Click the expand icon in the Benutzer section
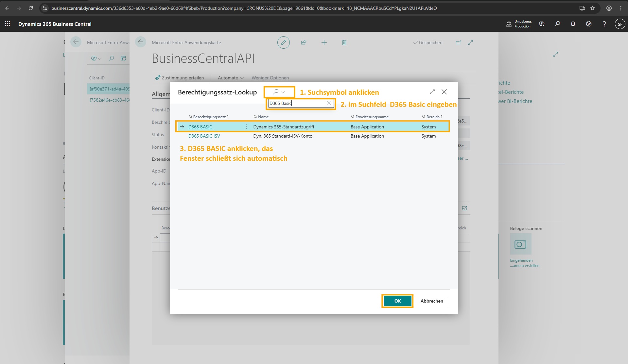This screenshot has height=364, width=628. coord(464,208)
